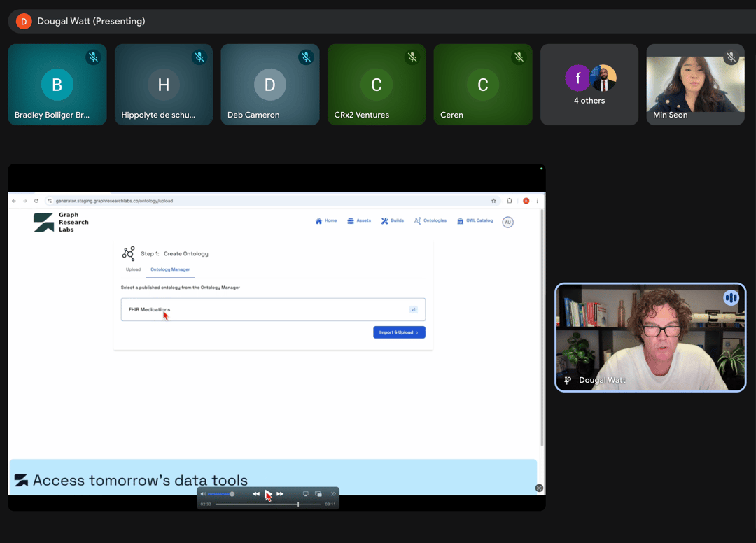The image size is (756, 543).
Task: Switch to the Upload tab
Action: [133, 269]
